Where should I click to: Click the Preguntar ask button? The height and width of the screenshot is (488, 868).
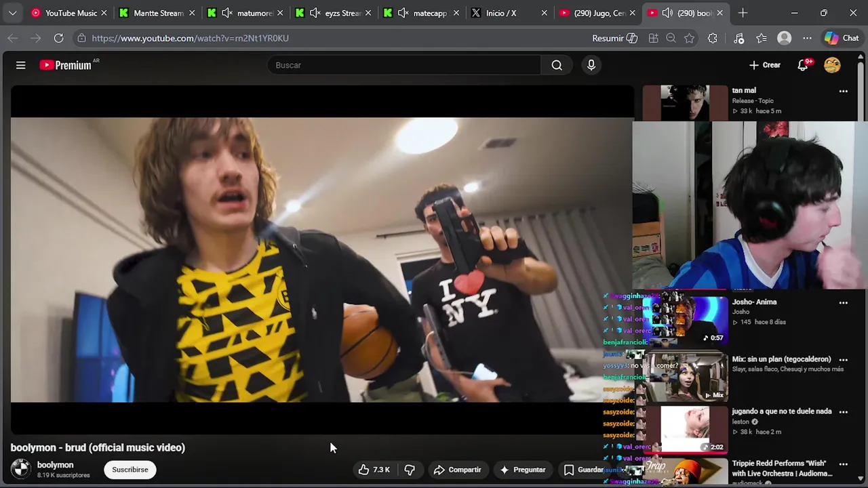523,470
